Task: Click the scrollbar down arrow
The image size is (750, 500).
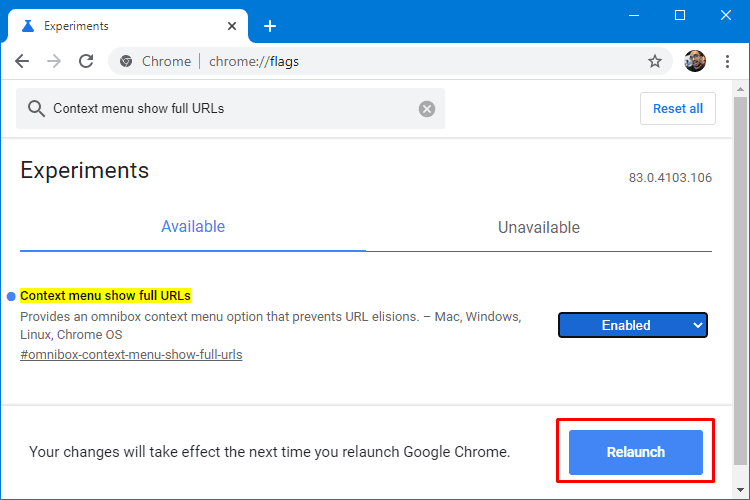Action: click(x=740, y=489)
